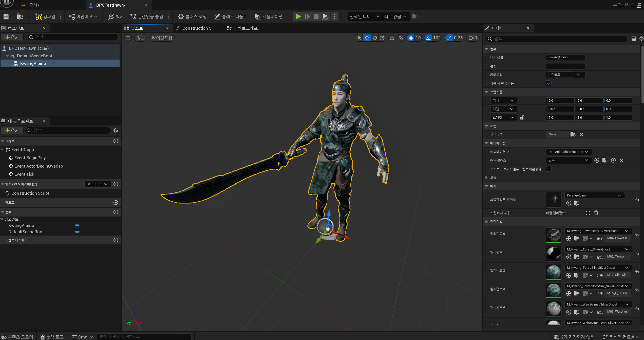Click Add button in Components panel

12,37
